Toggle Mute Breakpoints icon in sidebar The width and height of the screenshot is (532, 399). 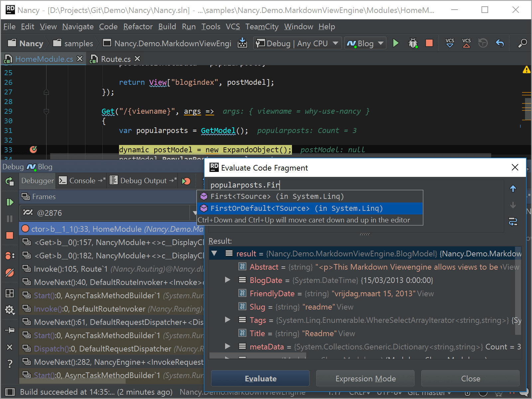point(10,273)
